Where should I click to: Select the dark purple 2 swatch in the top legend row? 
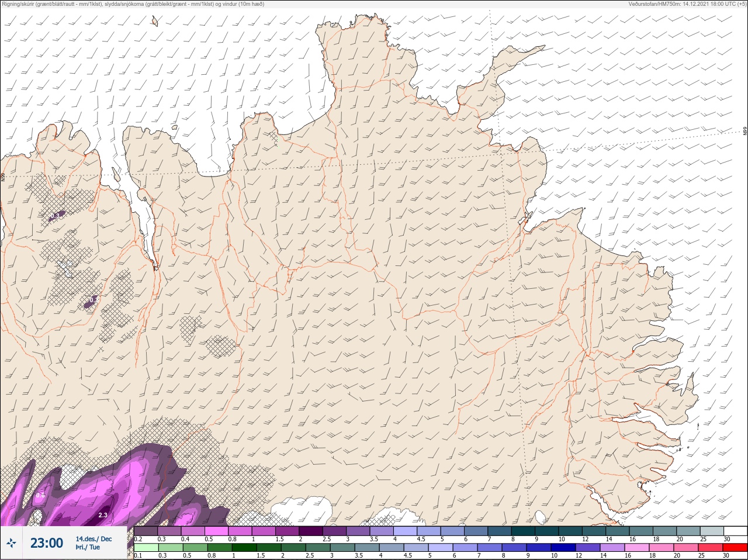pos(311,531)
